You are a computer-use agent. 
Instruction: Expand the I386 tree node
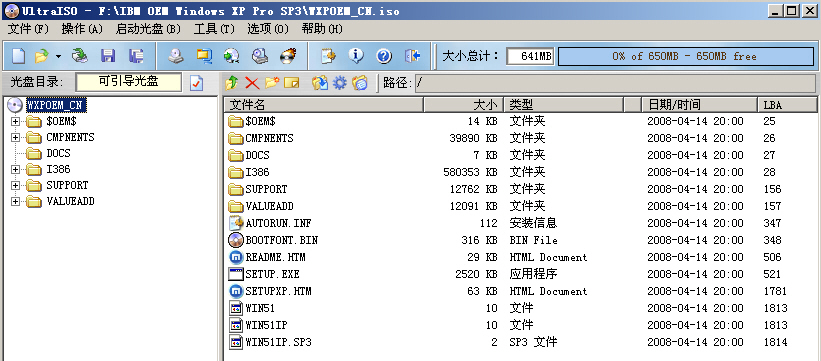tap(15, 169)
